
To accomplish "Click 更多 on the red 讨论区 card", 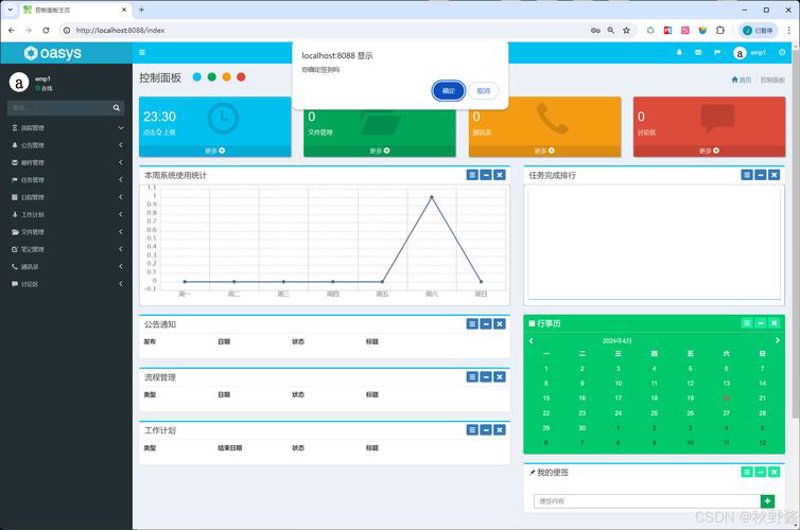I will click(709, 151).
